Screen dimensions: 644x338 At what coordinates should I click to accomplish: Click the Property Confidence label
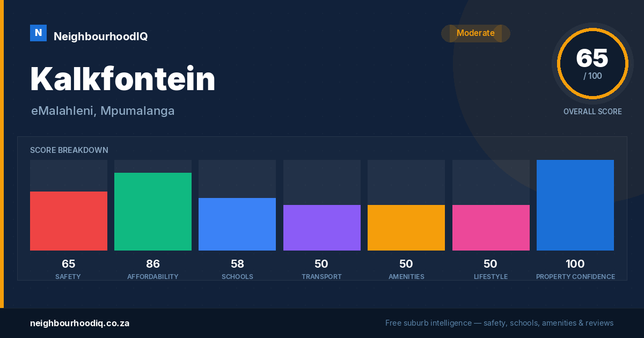tap(575, 277)
